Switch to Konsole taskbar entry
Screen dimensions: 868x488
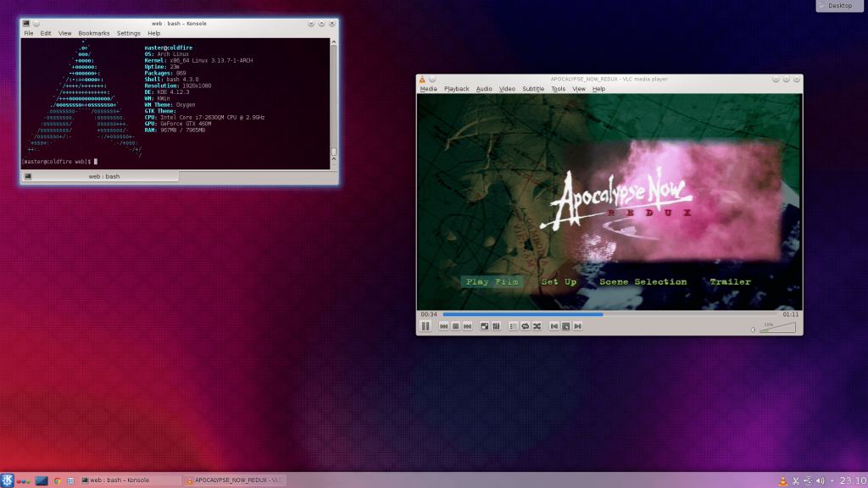click(x=130, y=480)
